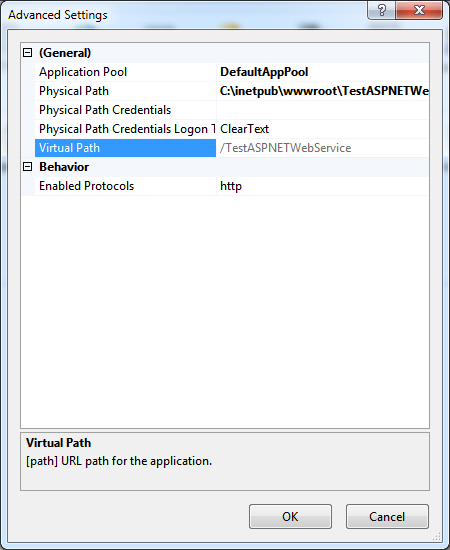The width and height of the screenshot is (450, 550).
Task: Confirm settings with the OK button
Action: (290, 517)
